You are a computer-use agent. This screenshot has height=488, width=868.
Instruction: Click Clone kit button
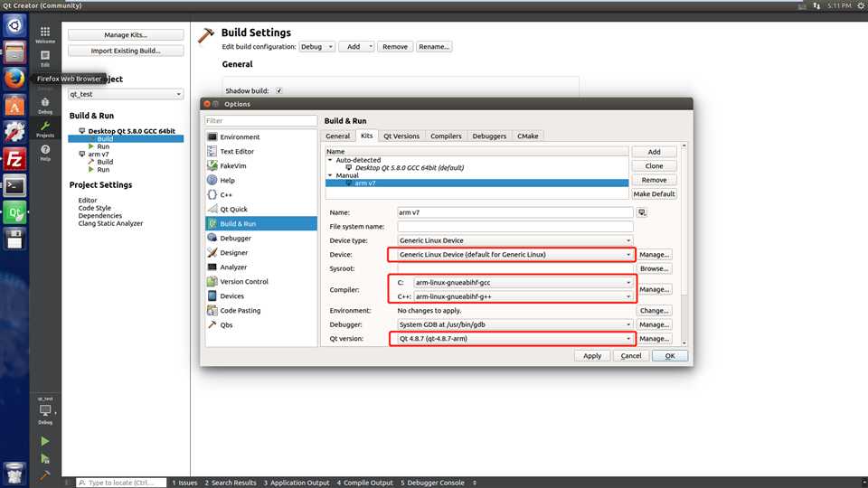pyautogui.click(x=654, y=166)
